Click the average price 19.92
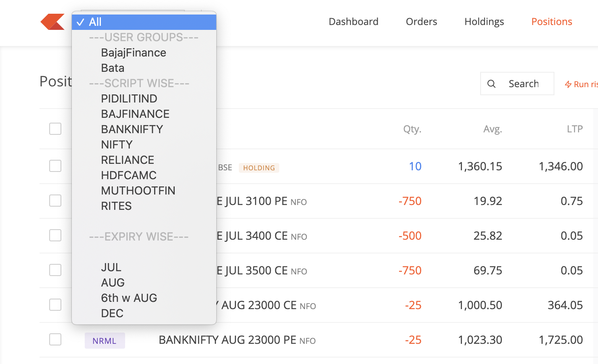This screenshot has height=364, width=598. (x=488, y=201)
